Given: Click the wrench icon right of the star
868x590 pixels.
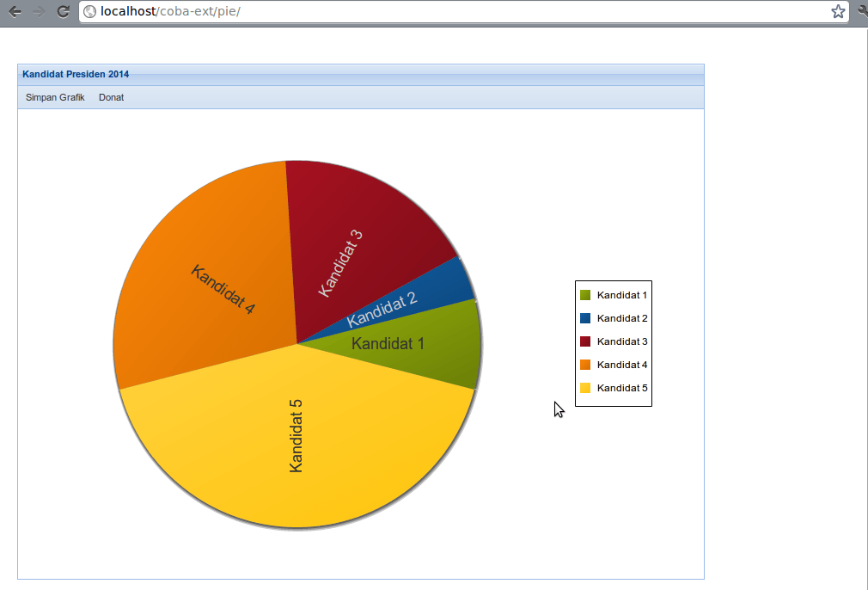Looking at the screenshot, I should point(862,12).
